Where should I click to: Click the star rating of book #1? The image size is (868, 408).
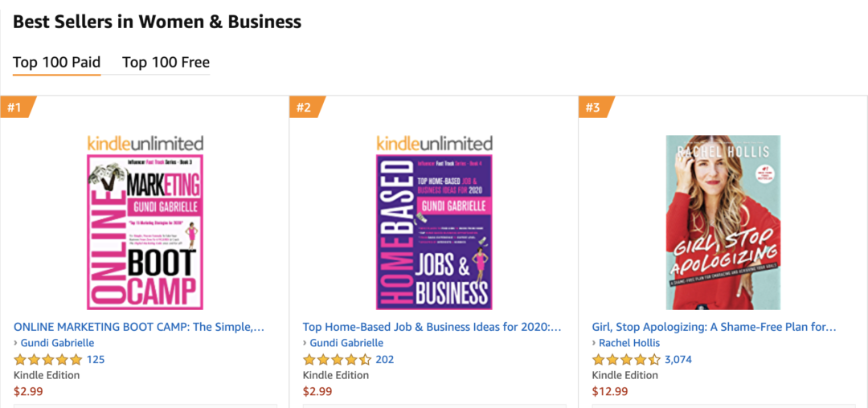click(x=47, y=360)
